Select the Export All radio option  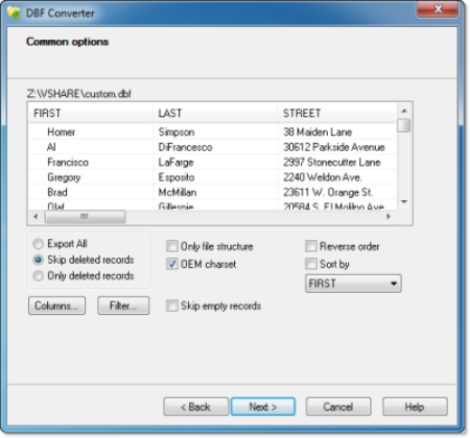point(38,244)
